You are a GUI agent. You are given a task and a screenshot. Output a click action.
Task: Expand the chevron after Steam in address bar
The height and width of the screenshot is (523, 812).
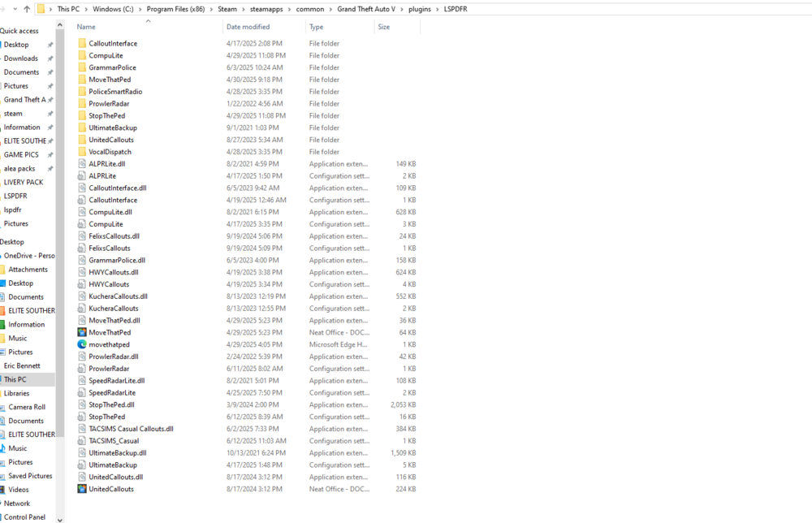(244, 9)
